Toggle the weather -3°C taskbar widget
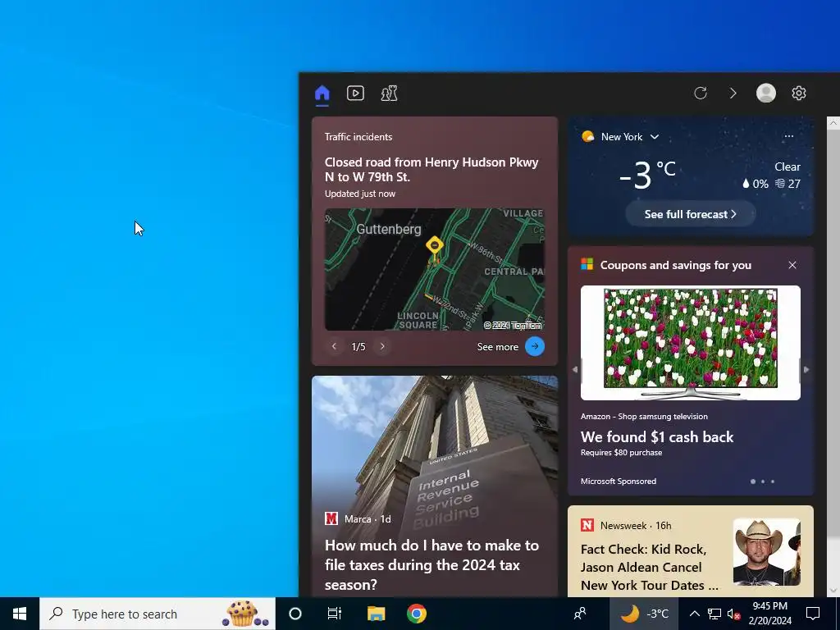This screenshot has width=840, height=630. coord(644,614)
